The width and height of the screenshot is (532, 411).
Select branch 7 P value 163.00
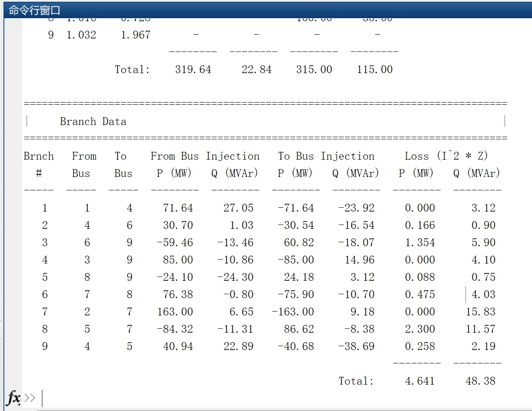pos(175,312)
